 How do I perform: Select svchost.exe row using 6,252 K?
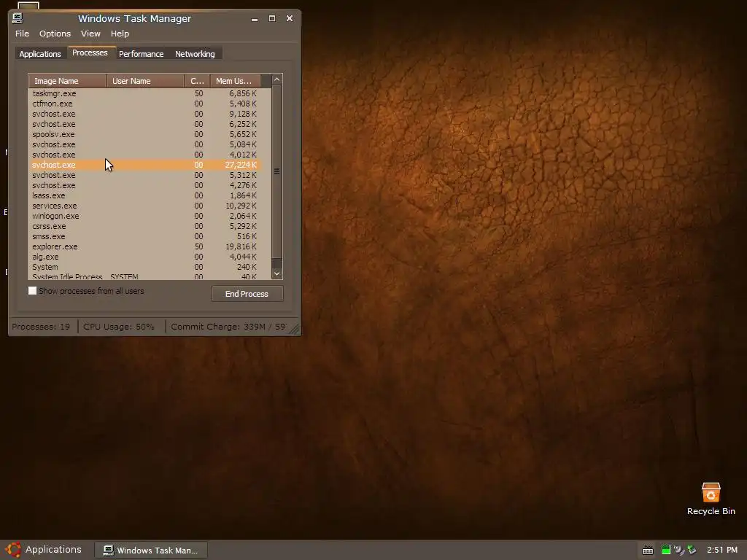[x=144, y=124]
